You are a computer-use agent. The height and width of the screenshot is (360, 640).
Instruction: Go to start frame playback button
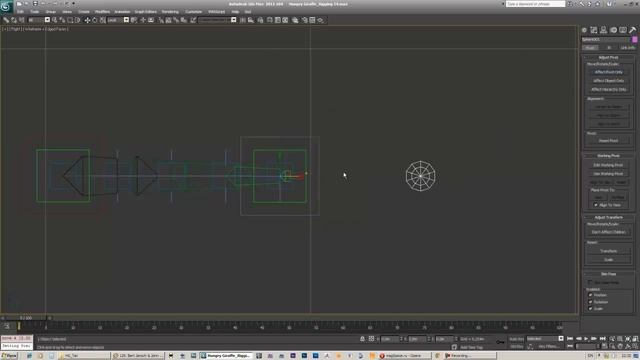point(570,339)
